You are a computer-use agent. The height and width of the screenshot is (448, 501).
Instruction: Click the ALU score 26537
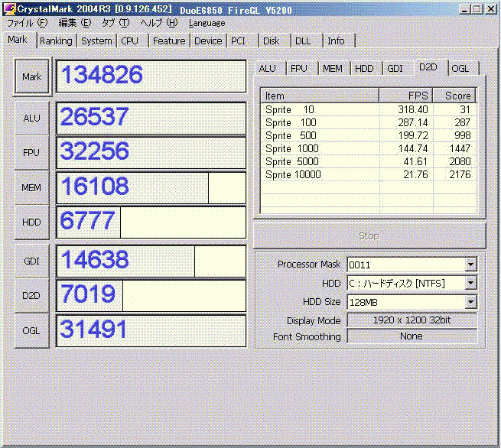[151, 118]
